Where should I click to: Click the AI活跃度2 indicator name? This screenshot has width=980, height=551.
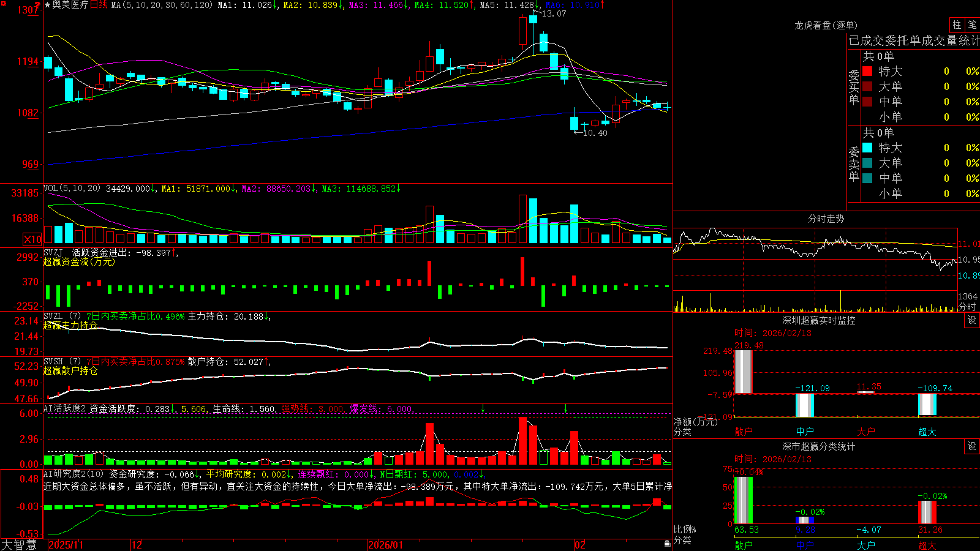(x=65, y=408)
